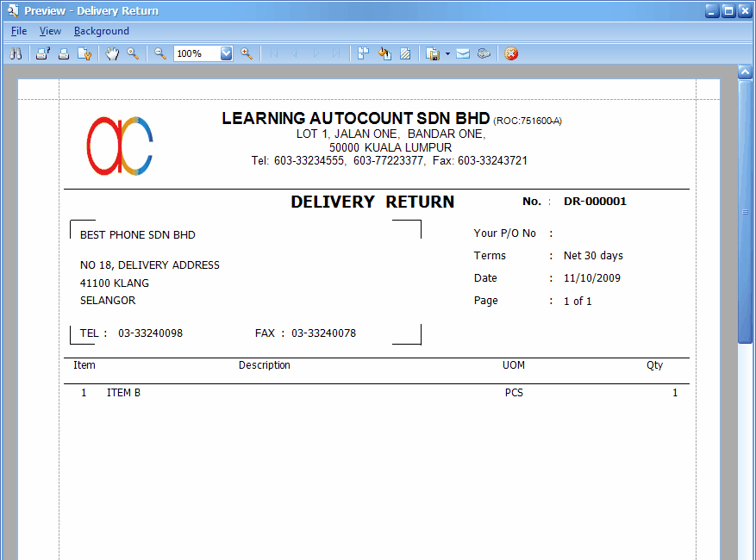Image resolution: width=756 pixels, height=560 pixels.
Task: Click the UOM column header
Action: pyautogui.click(x=514, y=365)
